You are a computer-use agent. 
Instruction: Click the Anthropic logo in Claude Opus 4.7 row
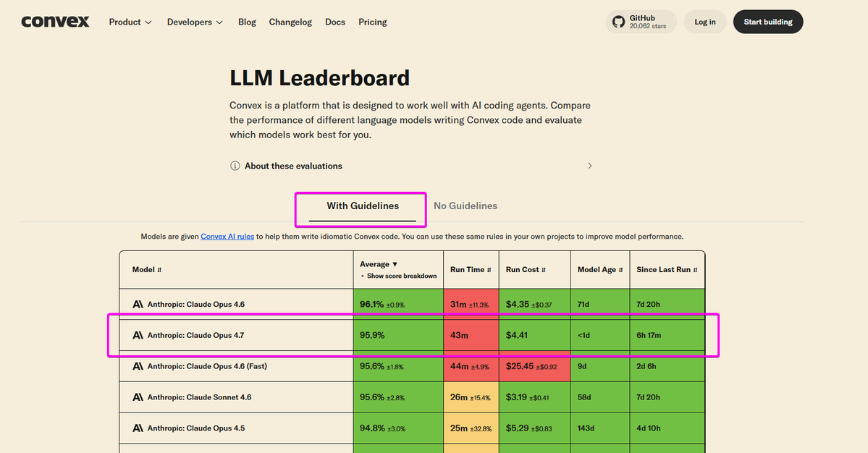tap(138, 335)
